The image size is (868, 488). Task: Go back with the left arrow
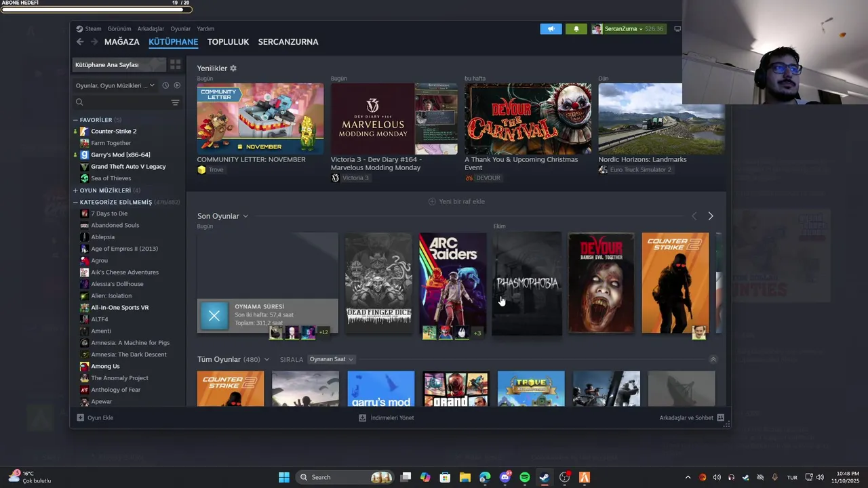click(x=80, y=42)
